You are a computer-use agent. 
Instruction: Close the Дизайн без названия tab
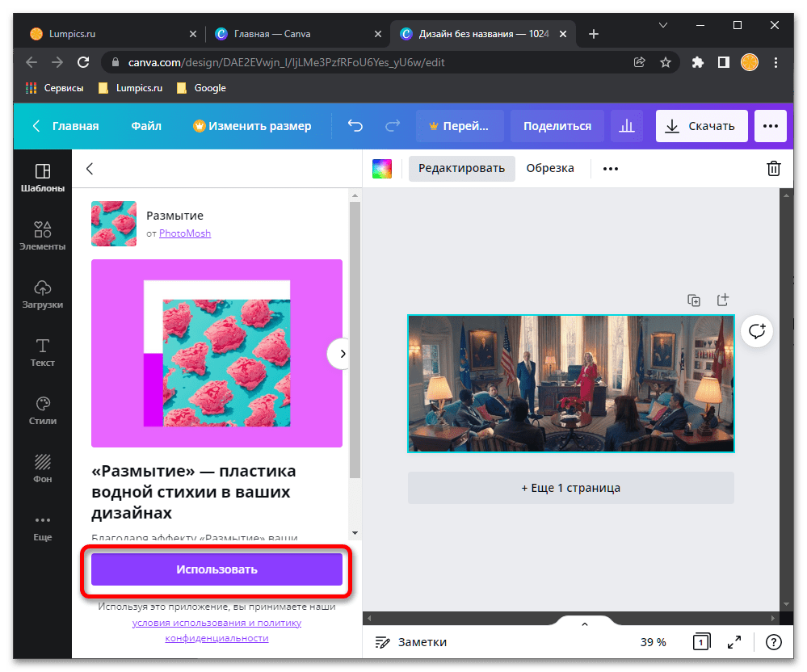tap(563, 34)
